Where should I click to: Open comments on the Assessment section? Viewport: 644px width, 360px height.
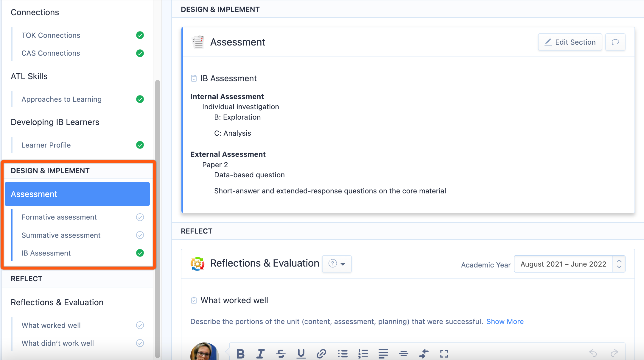(615, 42)
